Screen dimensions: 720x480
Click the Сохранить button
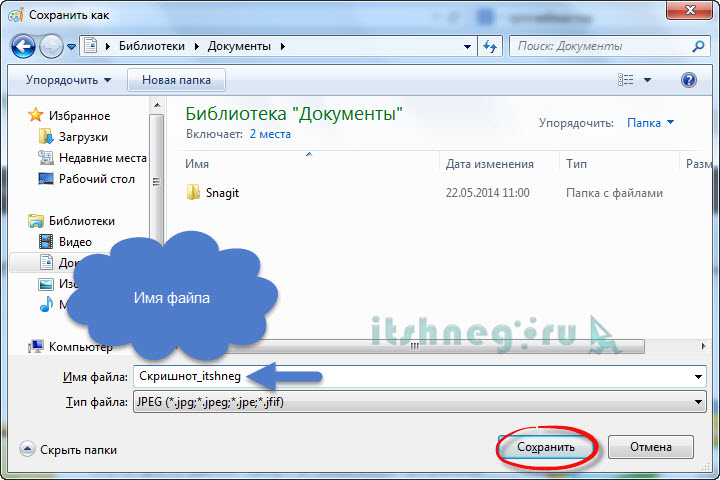coord(546,447)
